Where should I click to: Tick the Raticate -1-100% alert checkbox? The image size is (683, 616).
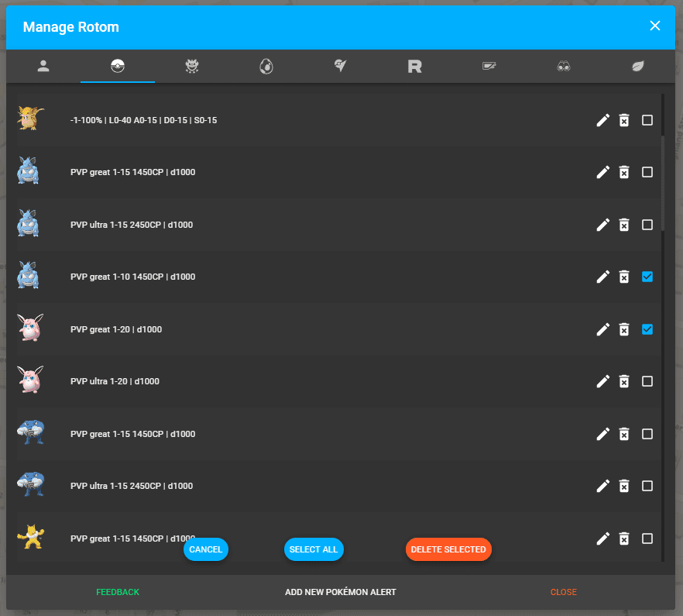(647, 120)
